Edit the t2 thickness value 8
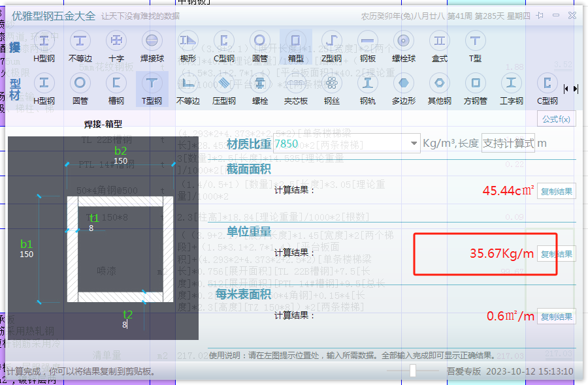 [125, 325]
